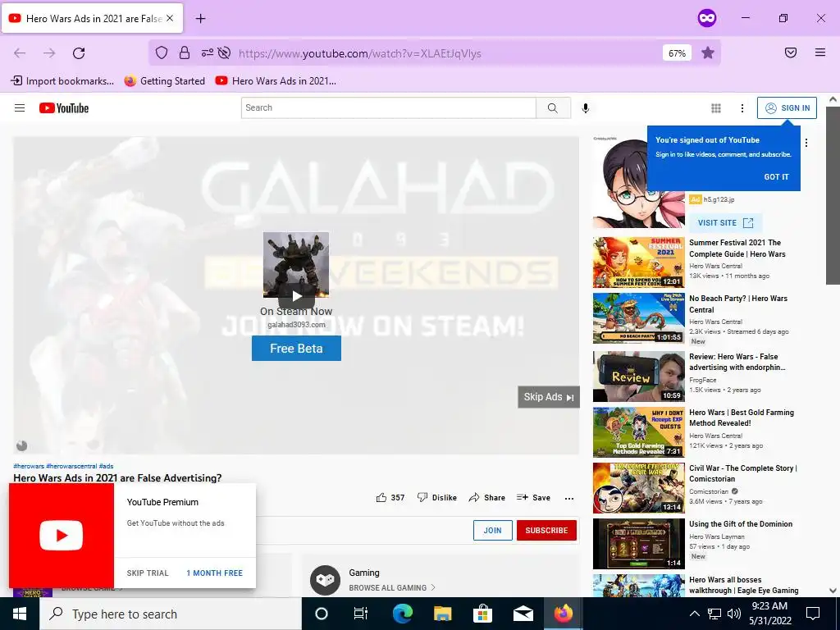Image resolution: width=840 pixels, height=630 pixels.
Task: Reset zoom with the 67% badge
Action: (x=677, y=53)
